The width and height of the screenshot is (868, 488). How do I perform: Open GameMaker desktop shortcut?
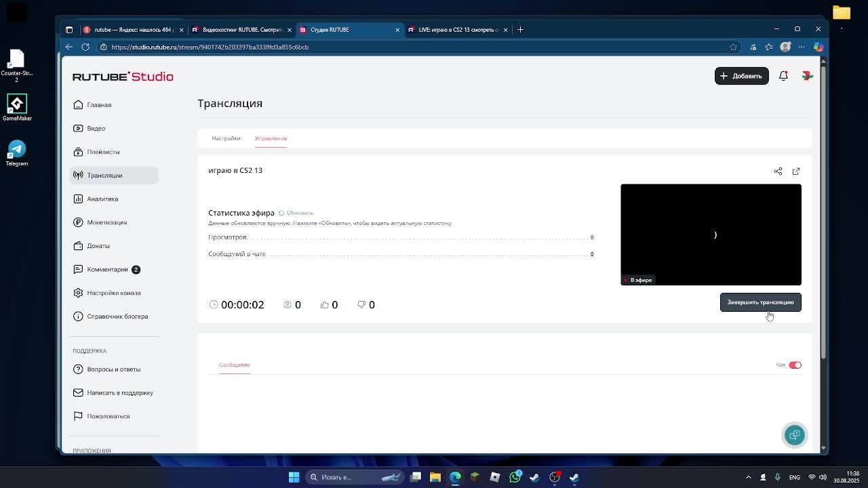tap(17, 108)
